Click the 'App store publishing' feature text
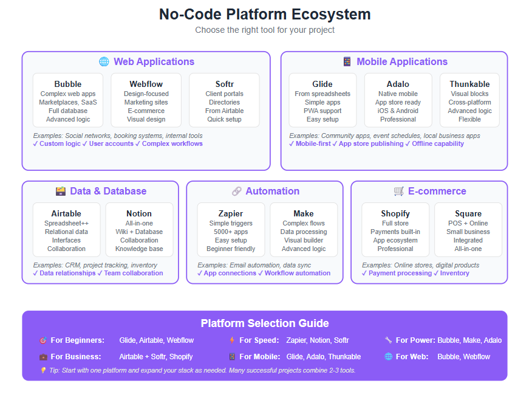This screenshot has width=532, height=403. (371, 143)
